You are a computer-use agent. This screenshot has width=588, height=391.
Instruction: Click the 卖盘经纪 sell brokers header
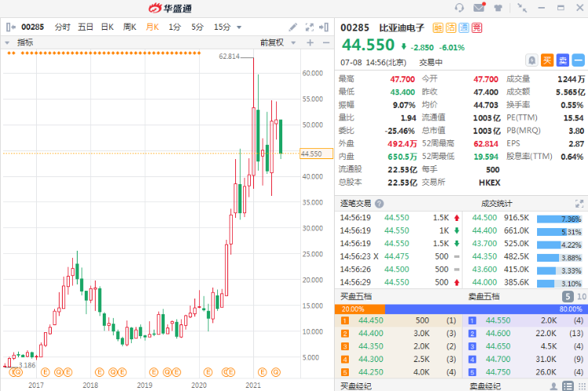(x=485, y=386)
